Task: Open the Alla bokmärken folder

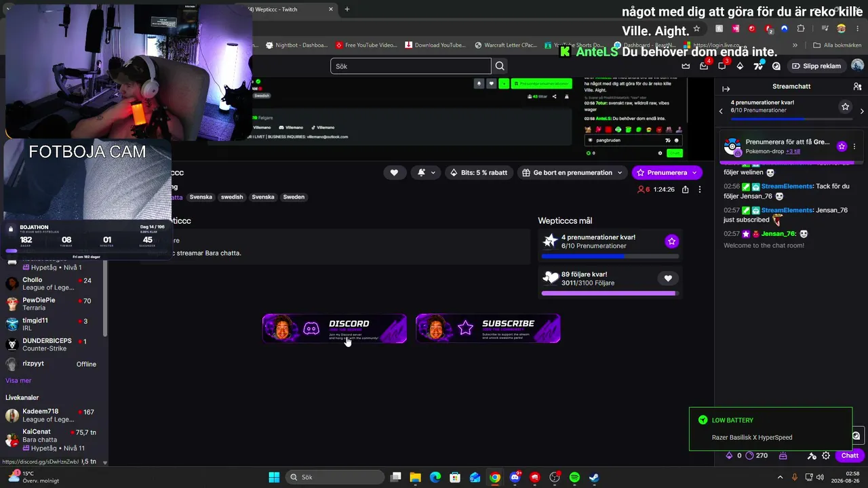Action: (837, 45)
